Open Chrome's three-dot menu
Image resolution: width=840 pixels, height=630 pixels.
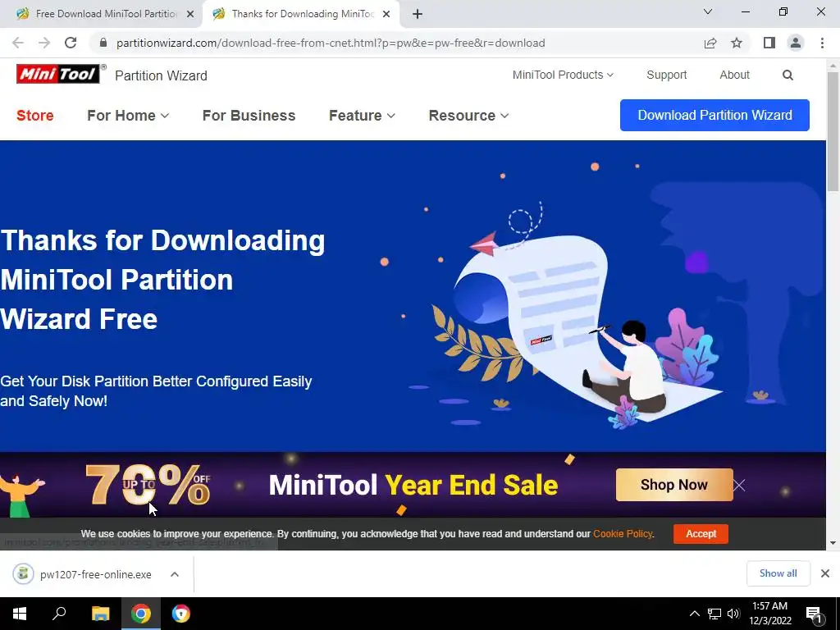tap(822, 43)
